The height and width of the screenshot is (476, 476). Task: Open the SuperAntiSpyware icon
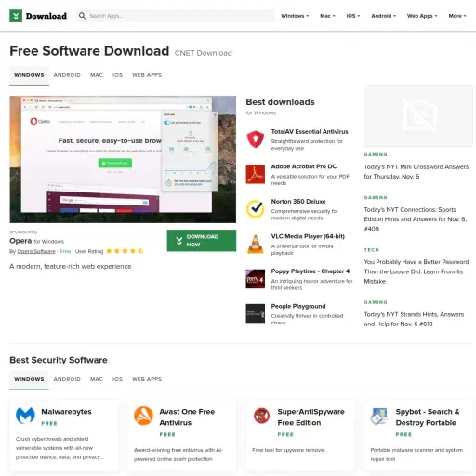point(261,416)
